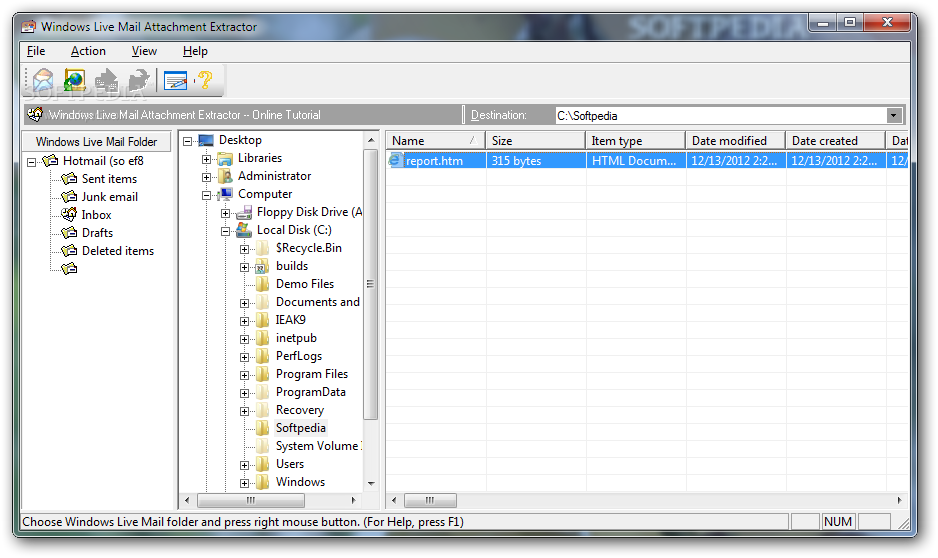The width and height of the screenshot is (938, 558).
Task: Click the Desktop icon in the folder tree
Action: [x=206, y=141]
